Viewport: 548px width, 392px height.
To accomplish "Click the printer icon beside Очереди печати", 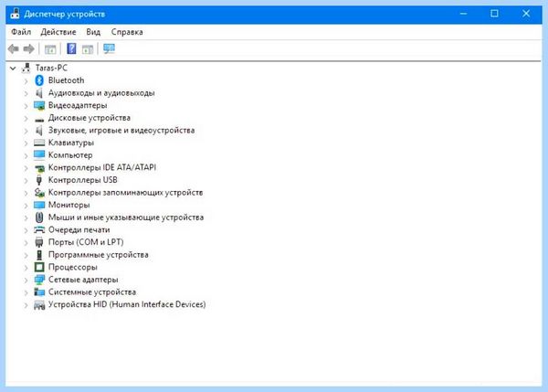I will 39,229.
